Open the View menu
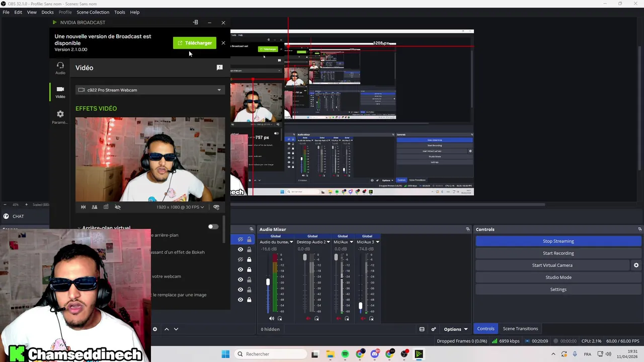644x362 pixels. [x=32, y=12]
